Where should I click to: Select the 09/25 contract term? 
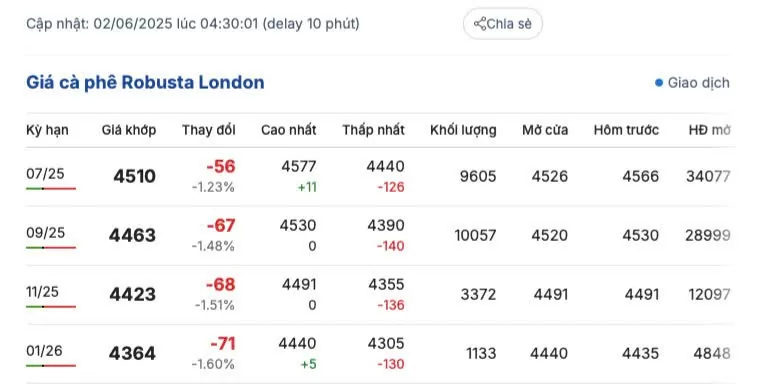pyautogui.click(x=46, y=232)
